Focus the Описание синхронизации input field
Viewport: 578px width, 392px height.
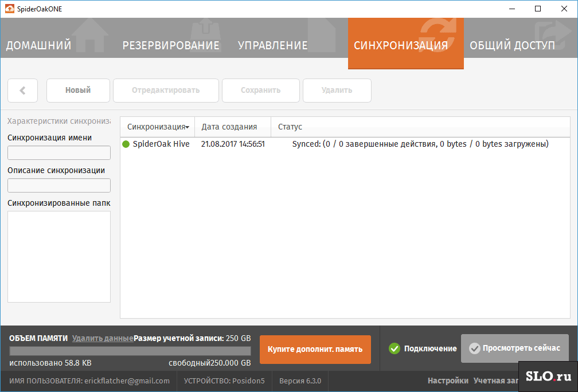coord(59,185)
